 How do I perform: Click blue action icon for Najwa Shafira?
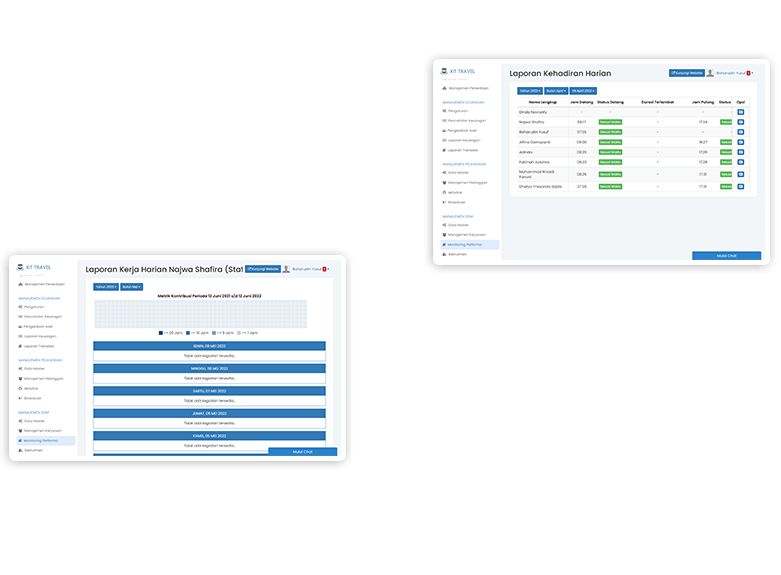click(x=741, y=122)
